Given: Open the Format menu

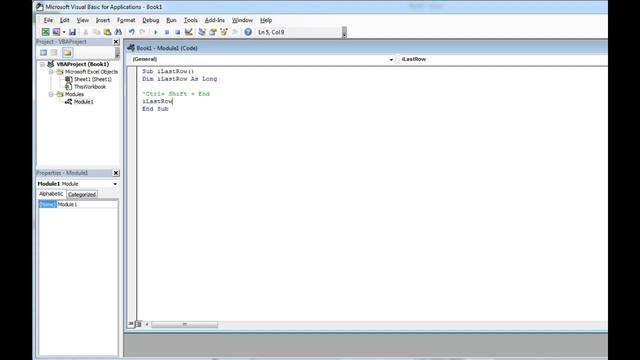Looking at the screenshot, I should pos(126,20).
